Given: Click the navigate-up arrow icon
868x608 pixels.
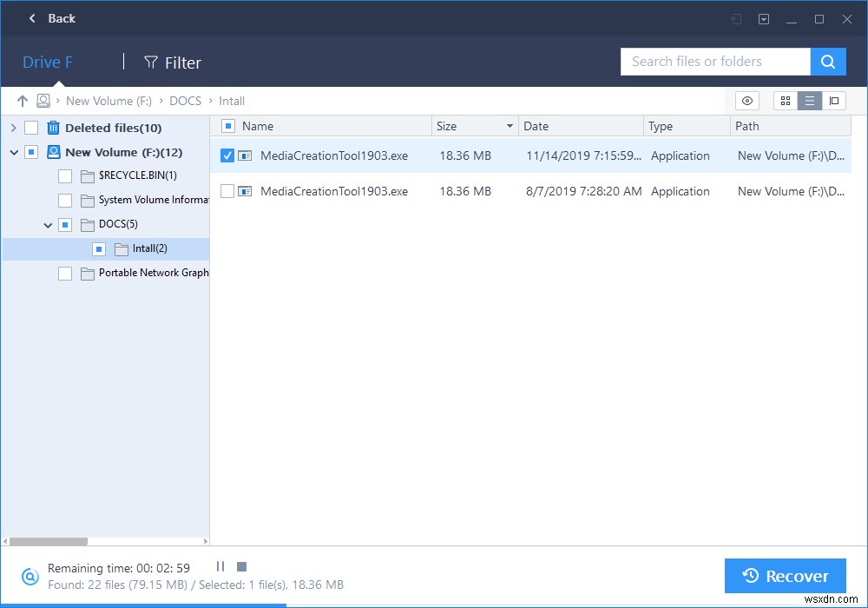Looking at the screenshot, I should (x=23, y=101).
